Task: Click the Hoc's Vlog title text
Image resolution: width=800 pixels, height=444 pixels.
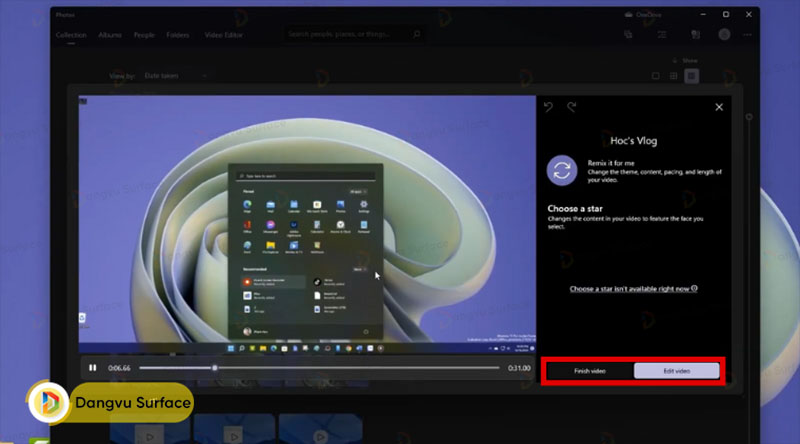Action: 633,141
